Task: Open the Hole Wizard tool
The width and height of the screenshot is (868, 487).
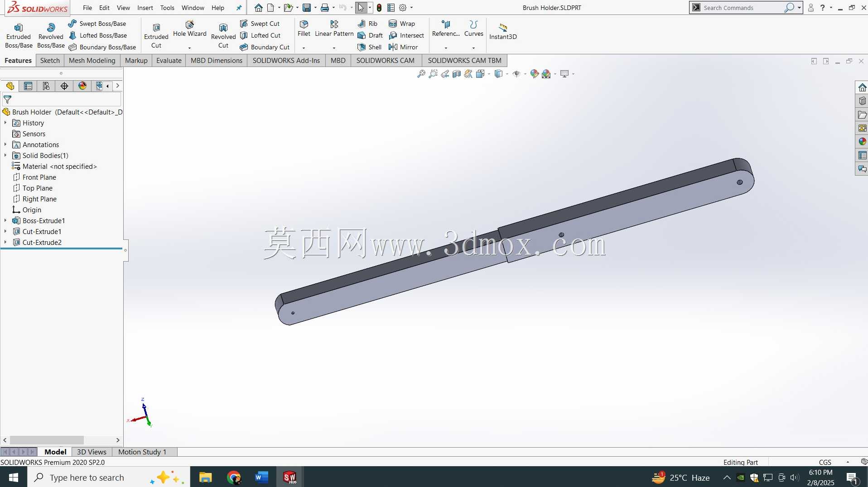Action: [x=189, y=29]
